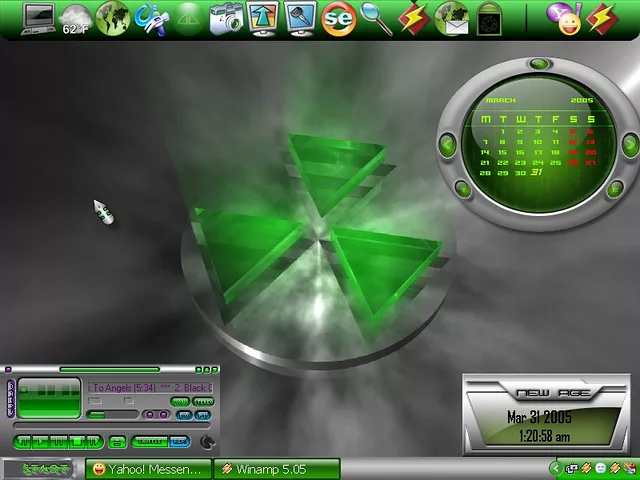Stop playback in Winamp
Viewport: 640px width, 480px height.
[x=76, y=442]
